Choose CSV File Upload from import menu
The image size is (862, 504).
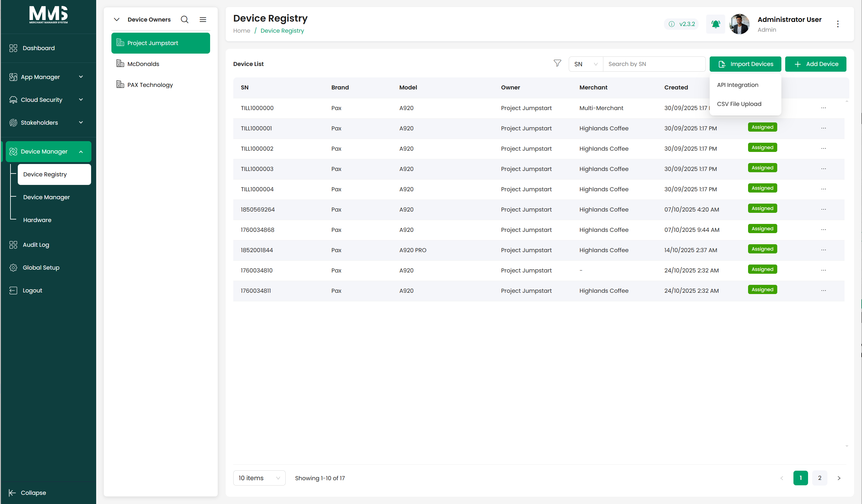coord(739,104)
